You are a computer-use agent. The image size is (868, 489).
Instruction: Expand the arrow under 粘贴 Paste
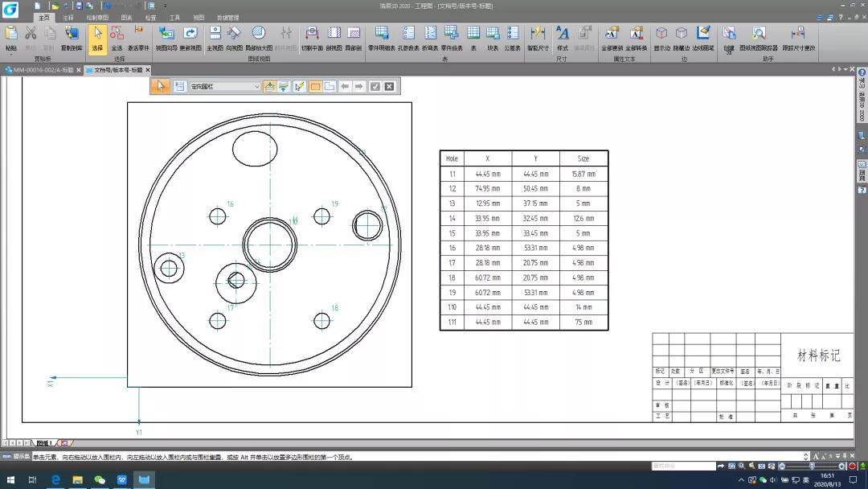pyautogui.click(x=11, y=54)
